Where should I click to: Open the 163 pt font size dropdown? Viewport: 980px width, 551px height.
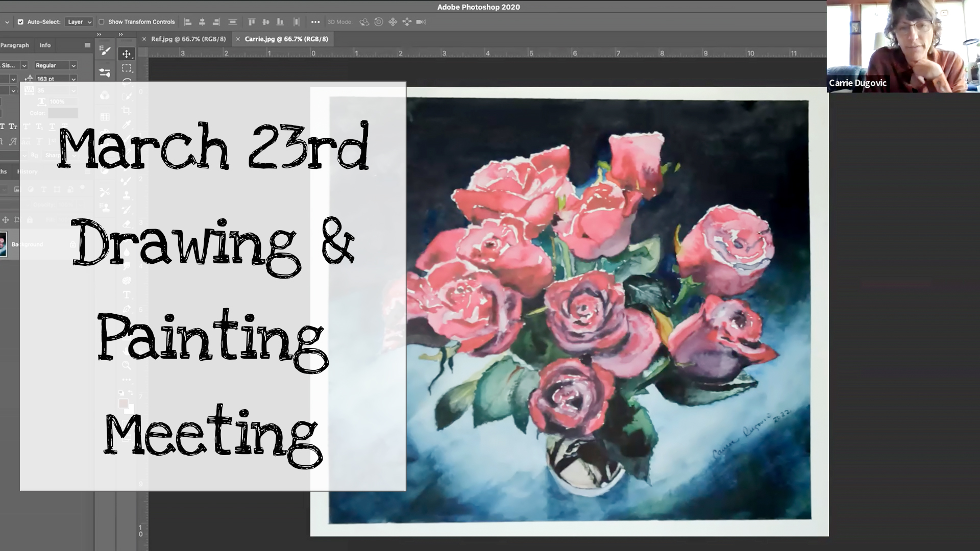coord(73,79)
